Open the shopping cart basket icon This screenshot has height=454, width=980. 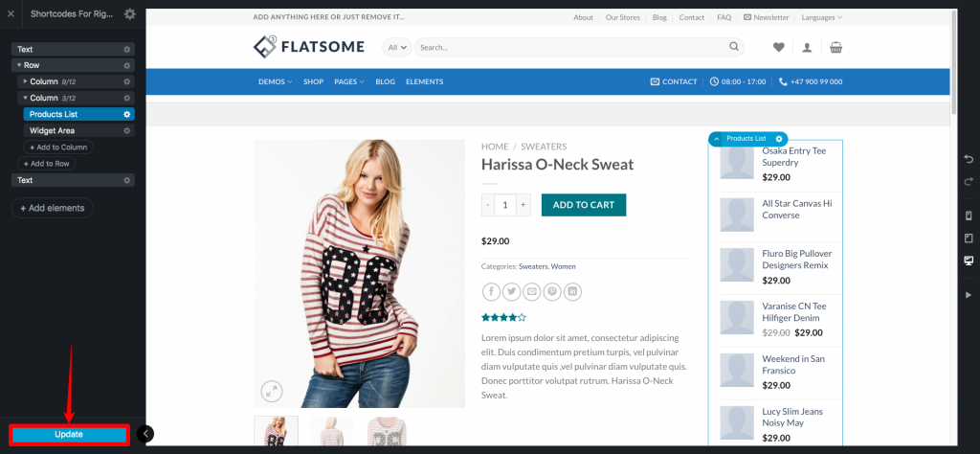pos(835,47)
